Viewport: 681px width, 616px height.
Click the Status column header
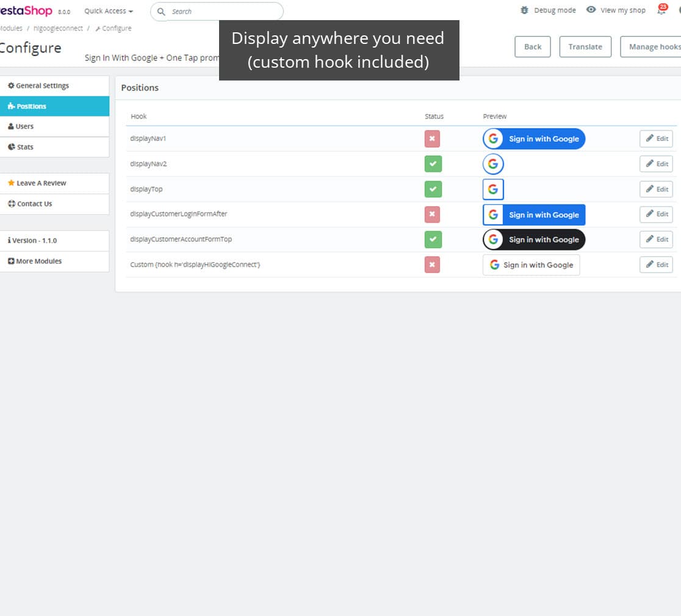(x=434, y=116)
